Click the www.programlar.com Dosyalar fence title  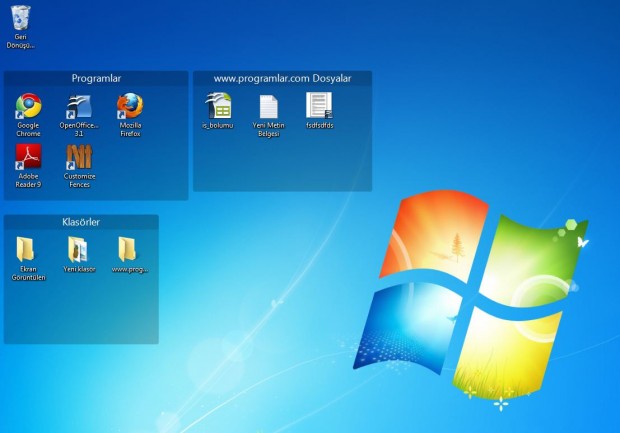pos(282,78)
